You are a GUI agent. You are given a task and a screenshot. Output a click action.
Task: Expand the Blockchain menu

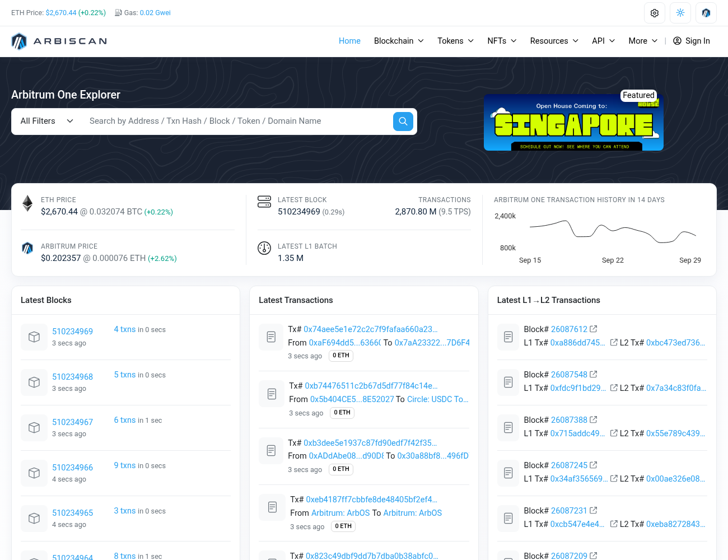tap(399, 41)
